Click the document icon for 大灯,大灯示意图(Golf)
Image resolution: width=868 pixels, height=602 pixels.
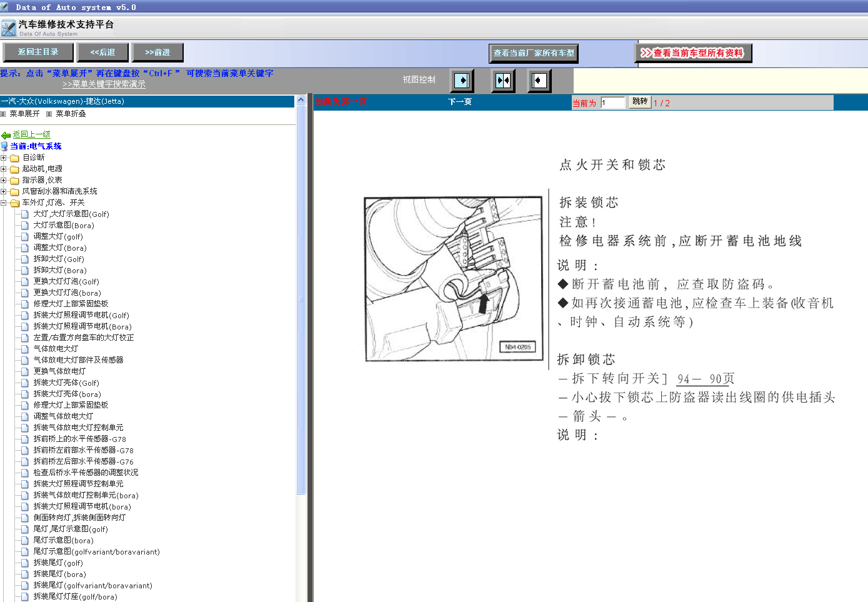pos(25,214)
